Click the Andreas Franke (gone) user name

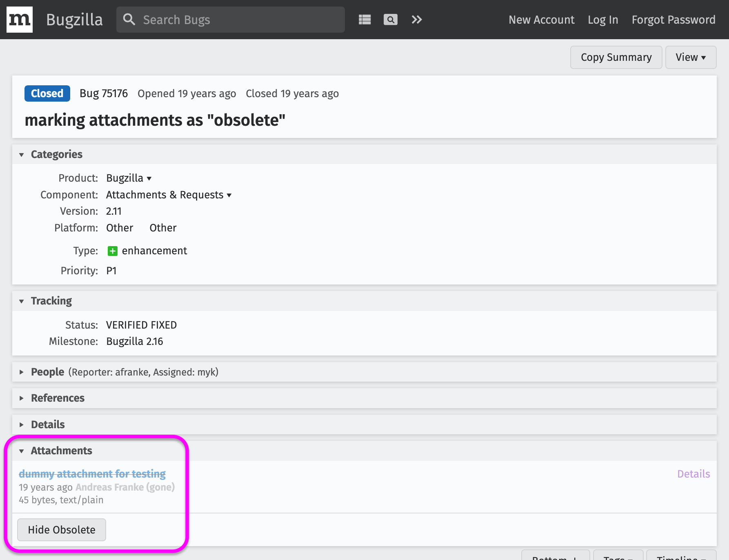[x=125, y=487]
